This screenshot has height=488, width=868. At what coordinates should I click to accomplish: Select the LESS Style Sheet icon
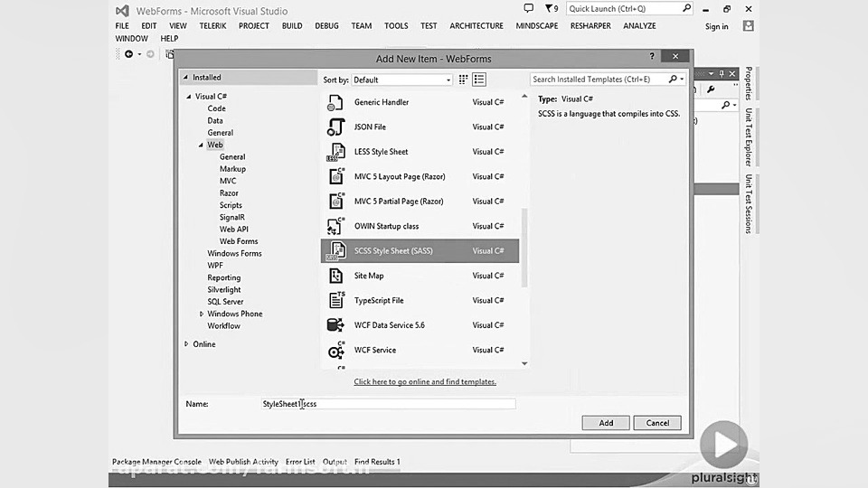(x=335, y=152)
